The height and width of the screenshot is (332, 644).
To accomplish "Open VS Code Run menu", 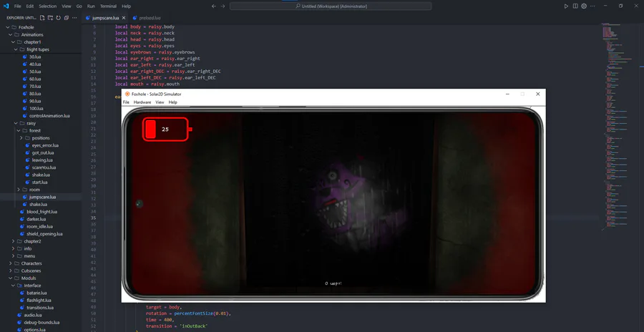I will (x=91, y=6).
